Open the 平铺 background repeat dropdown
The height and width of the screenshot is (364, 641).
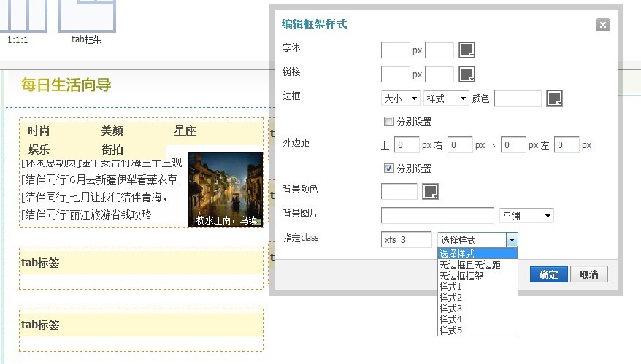click(x=526, y=215)
